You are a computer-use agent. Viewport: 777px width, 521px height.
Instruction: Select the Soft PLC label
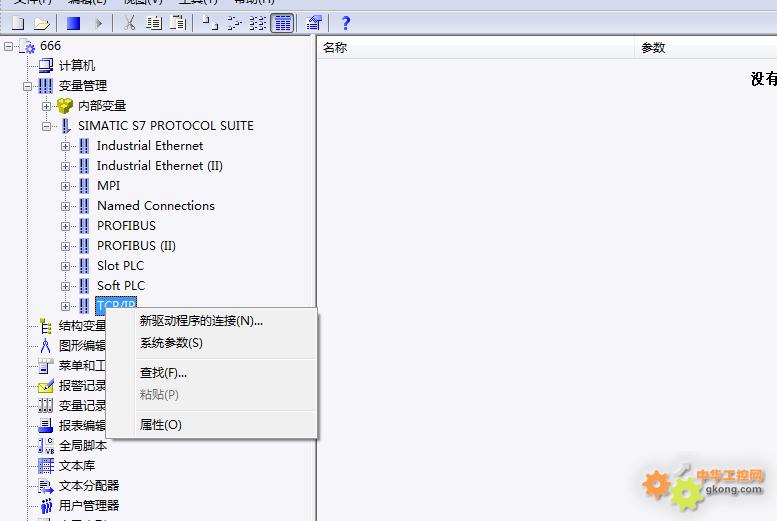[x=121, y=286]
